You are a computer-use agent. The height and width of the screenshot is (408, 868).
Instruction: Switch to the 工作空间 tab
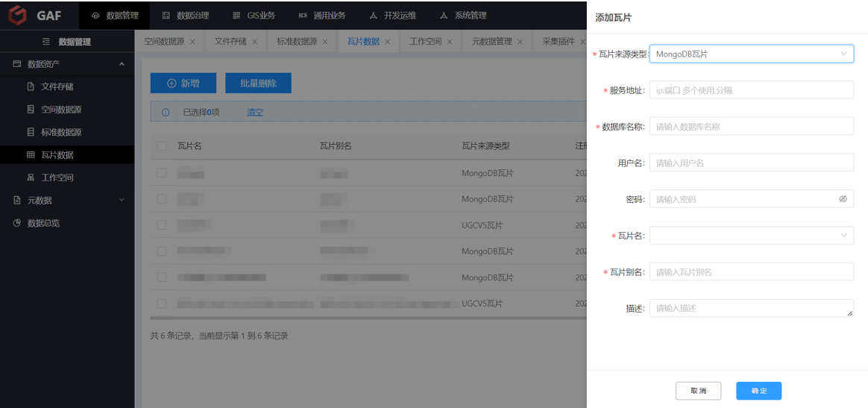pos(426,42)
